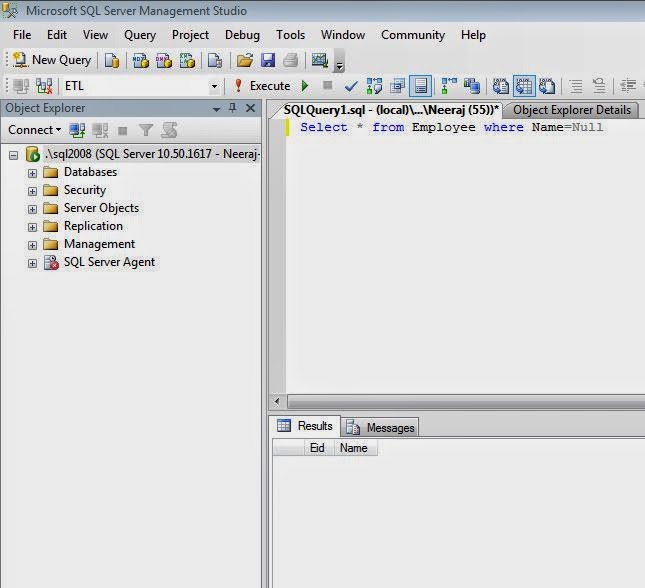Expand the Databases folder
The width and height of the screenshot is (645, 588).
tap(32, 173)
